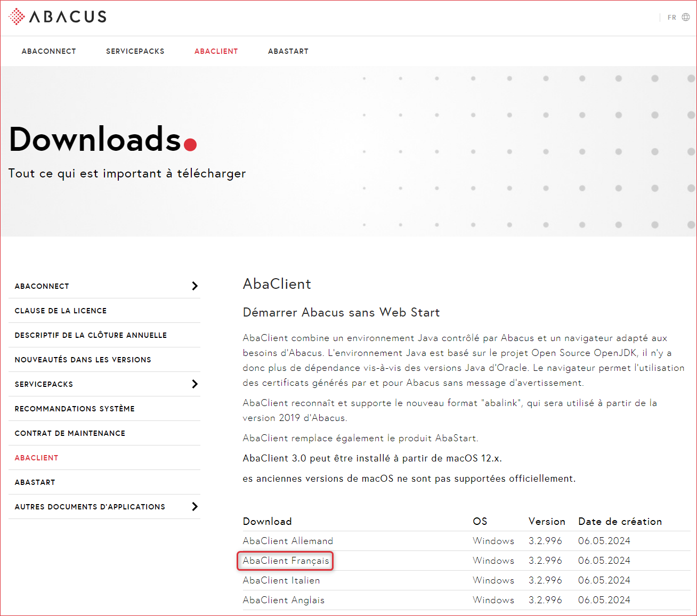Click the Date de création header
This screenshot has width=697, height=616.
click(x=620, y=522)
